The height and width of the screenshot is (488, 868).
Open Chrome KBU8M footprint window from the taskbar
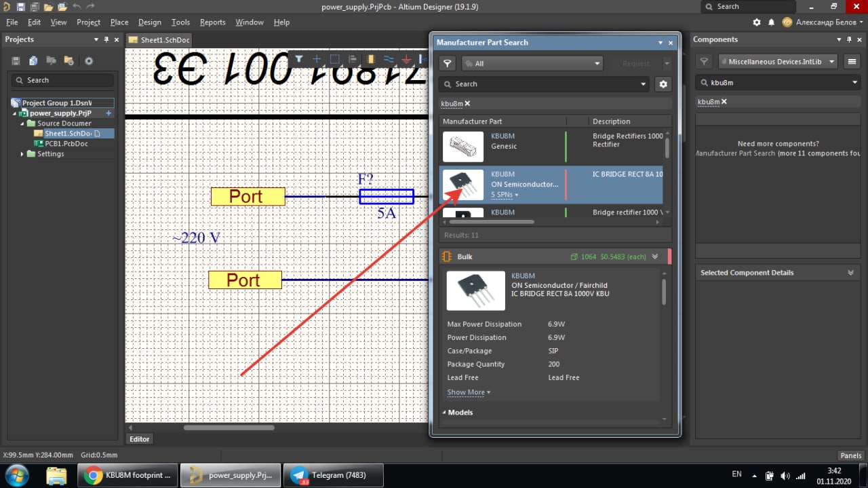pos(127,475)
